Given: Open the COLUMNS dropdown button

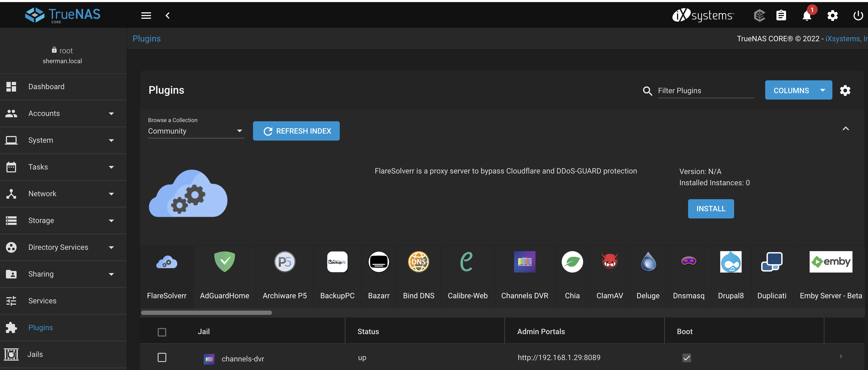Looking at the screenshot, I should point(798,90).
